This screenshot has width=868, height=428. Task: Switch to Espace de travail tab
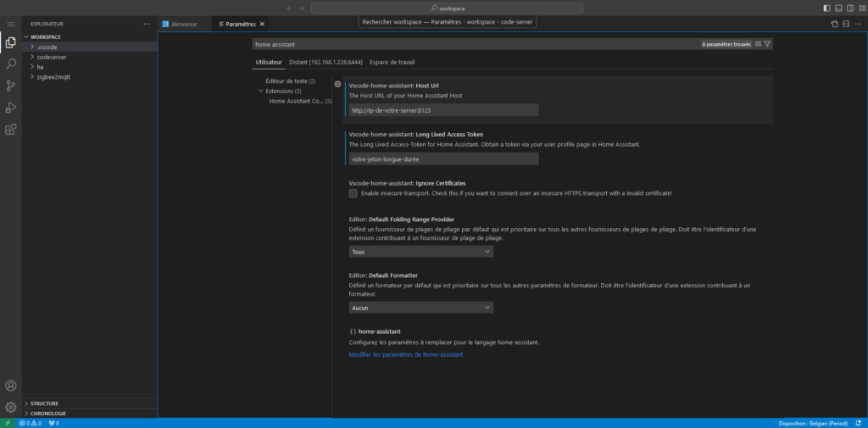pos(392,63)
